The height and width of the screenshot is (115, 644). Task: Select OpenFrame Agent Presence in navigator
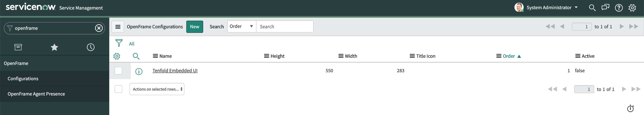[x=36, y=94]
